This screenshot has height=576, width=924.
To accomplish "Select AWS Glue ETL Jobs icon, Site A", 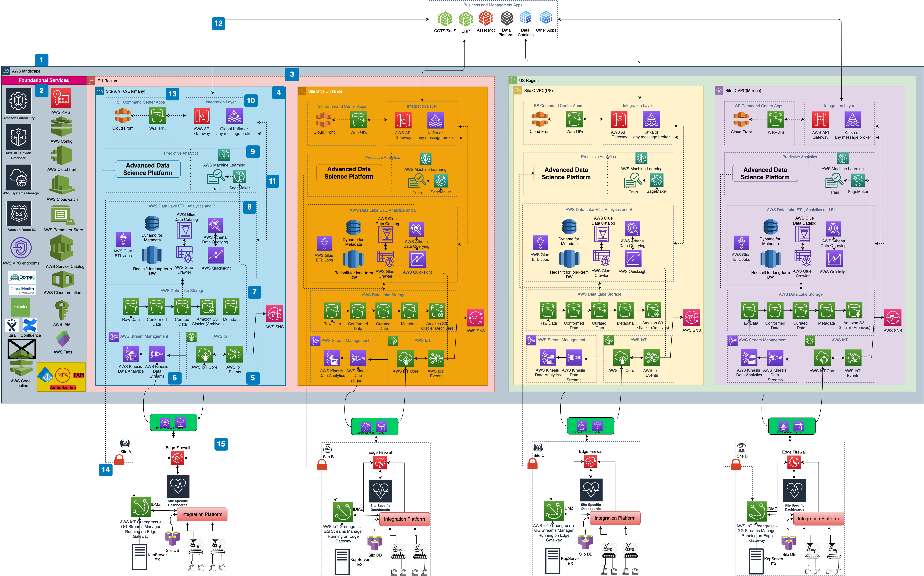I will pos(123,239).
